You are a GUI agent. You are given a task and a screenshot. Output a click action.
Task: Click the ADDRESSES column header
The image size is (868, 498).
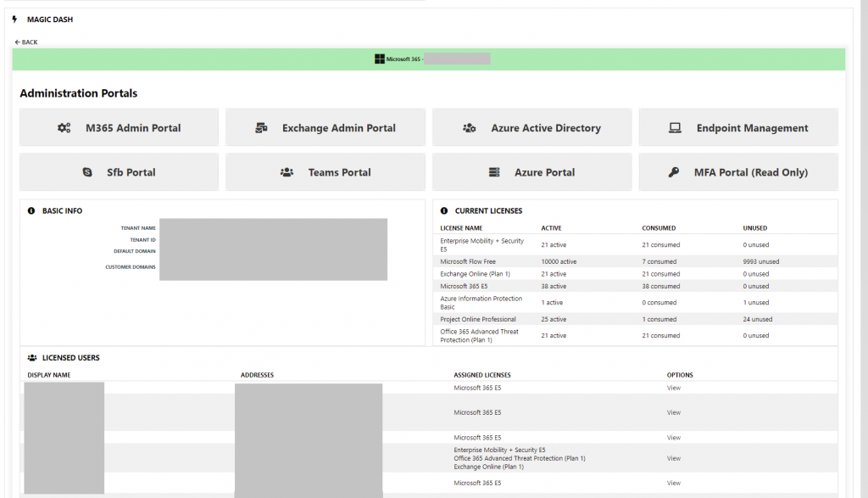click(257, 375)
